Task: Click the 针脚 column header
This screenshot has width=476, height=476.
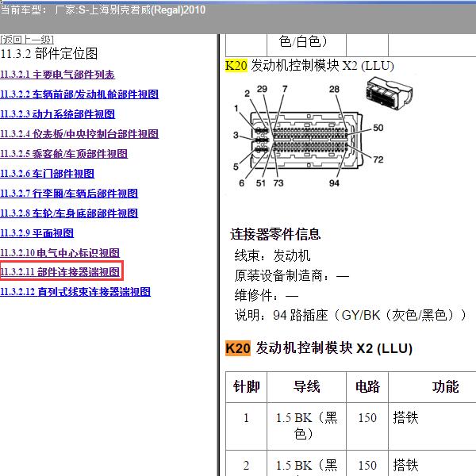Action: pyautogui.click(x=246, y=387)
